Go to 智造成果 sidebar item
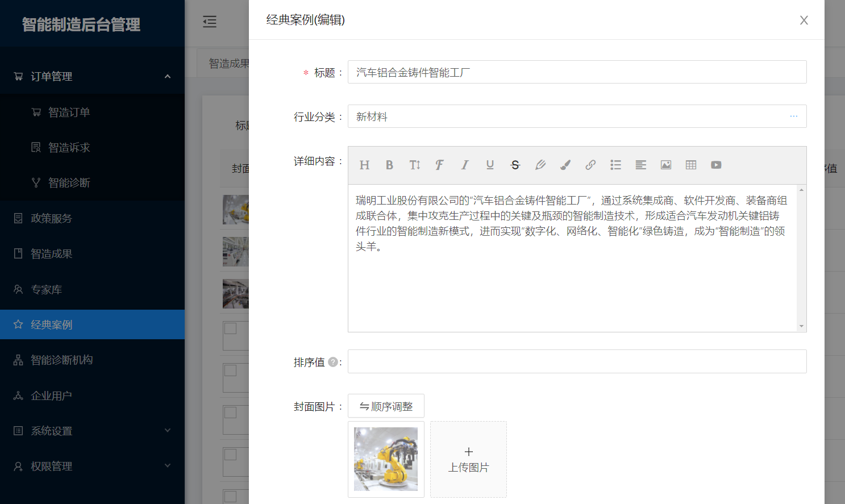 tap(92, 253)
